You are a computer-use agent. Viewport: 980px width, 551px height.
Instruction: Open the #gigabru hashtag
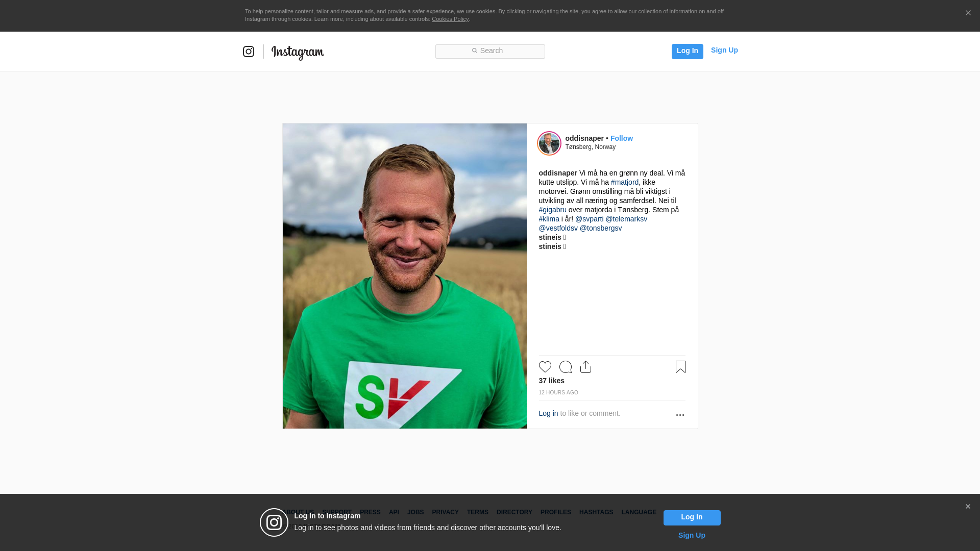[x=553, y=210]
